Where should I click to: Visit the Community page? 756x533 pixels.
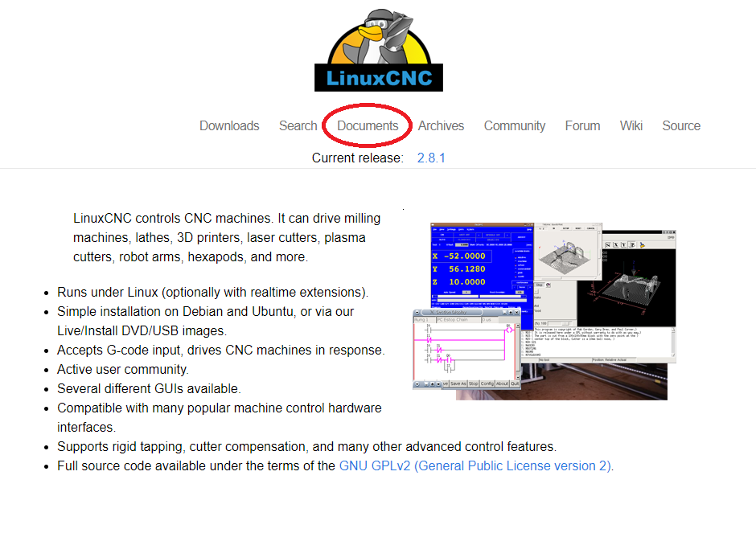point(515,125)
